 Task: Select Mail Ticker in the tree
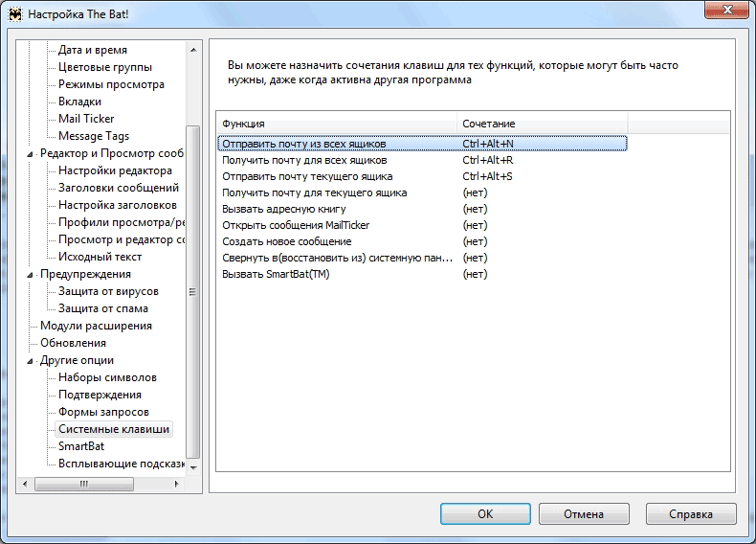pyautogui.click(x=86, y=119)
